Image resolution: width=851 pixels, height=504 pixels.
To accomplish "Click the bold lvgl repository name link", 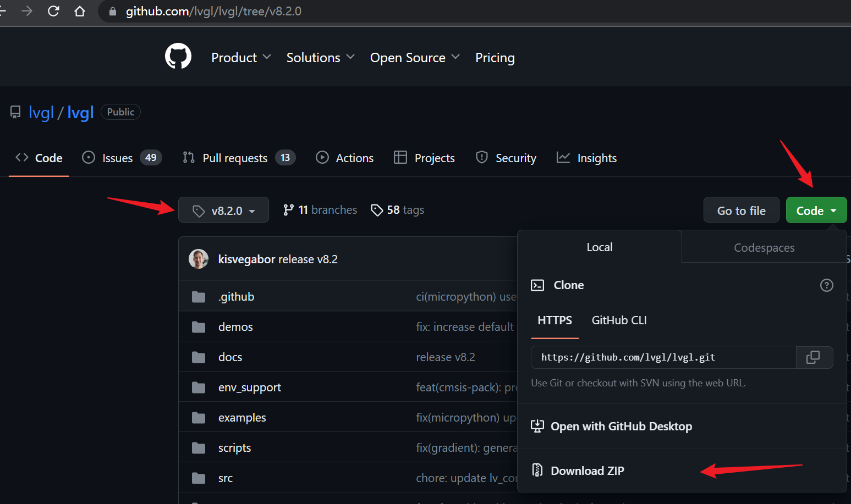I will pos(80,112).
